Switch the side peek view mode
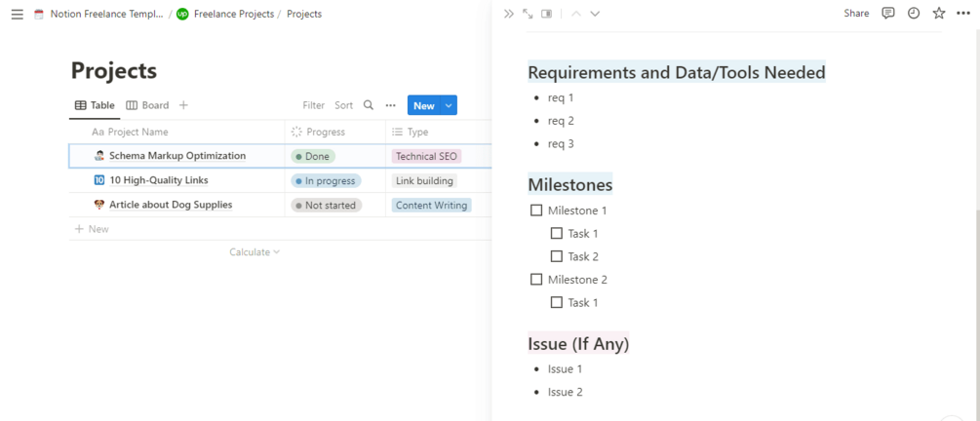This screenshot has height=421, width=980. [x=547, y=14]
